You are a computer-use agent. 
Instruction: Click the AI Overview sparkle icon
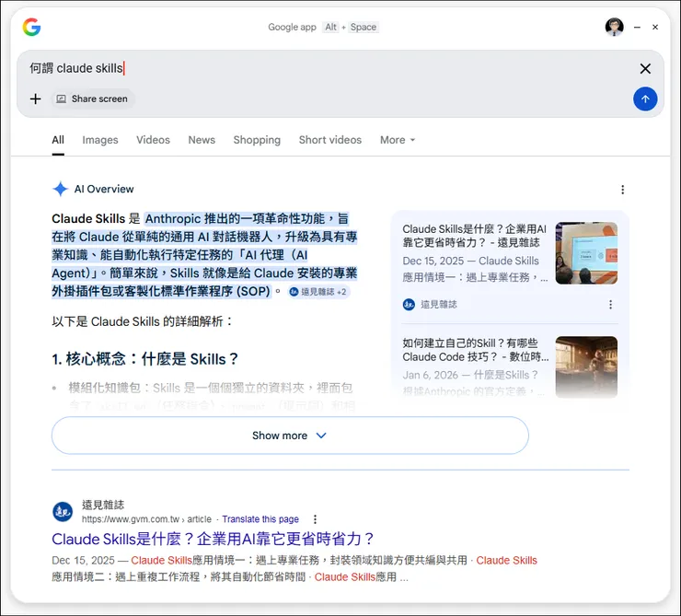click(61, 189)
